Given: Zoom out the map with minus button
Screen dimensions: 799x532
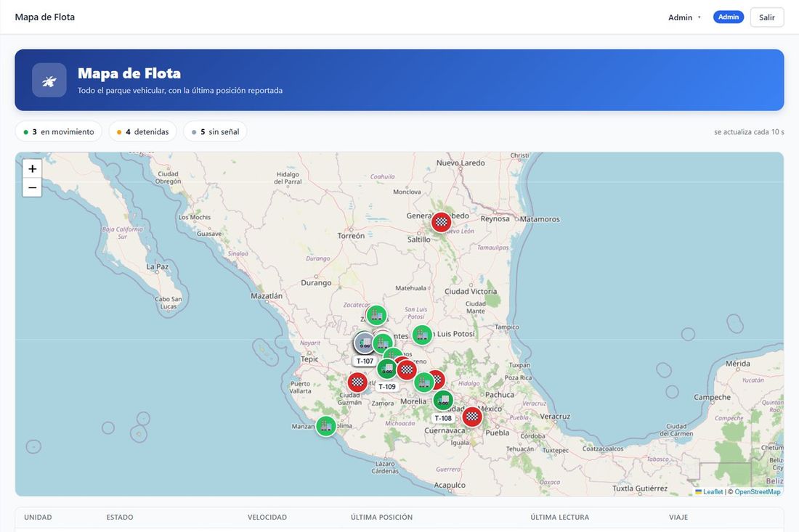Looking at the screenshot, I should point(32,187).
